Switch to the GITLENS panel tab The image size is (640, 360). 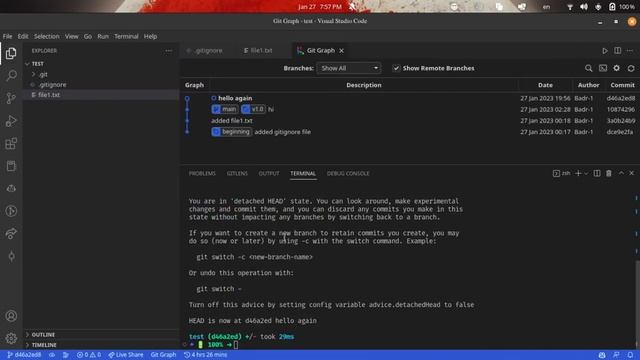(237, 173)
